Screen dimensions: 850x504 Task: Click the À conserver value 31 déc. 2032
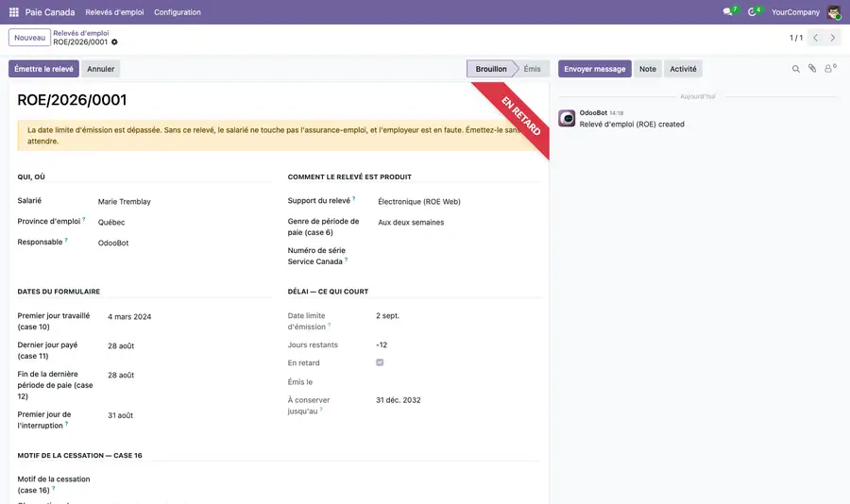tap(399, 400)
